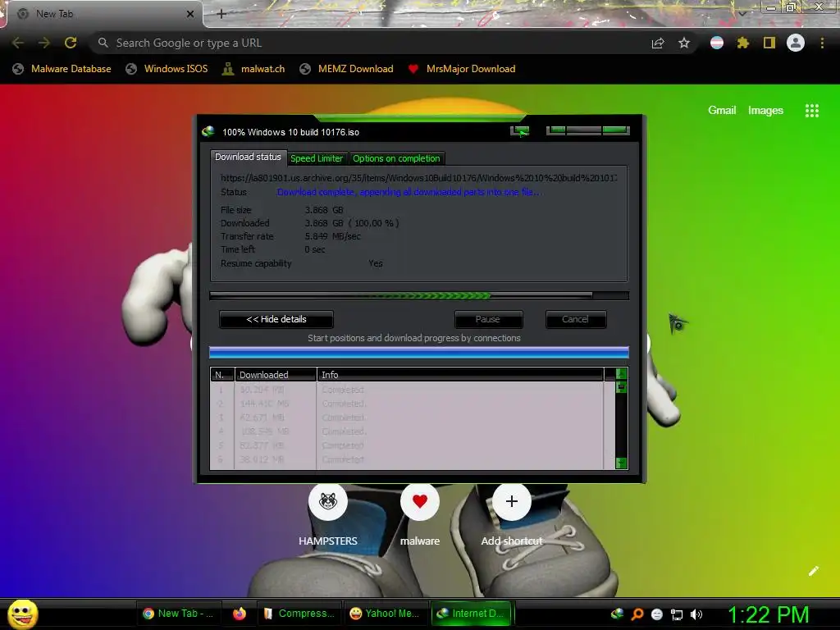Click the '5.849 MB/sec' transfer rate value

pyautogui.click(x=333, y=236)
